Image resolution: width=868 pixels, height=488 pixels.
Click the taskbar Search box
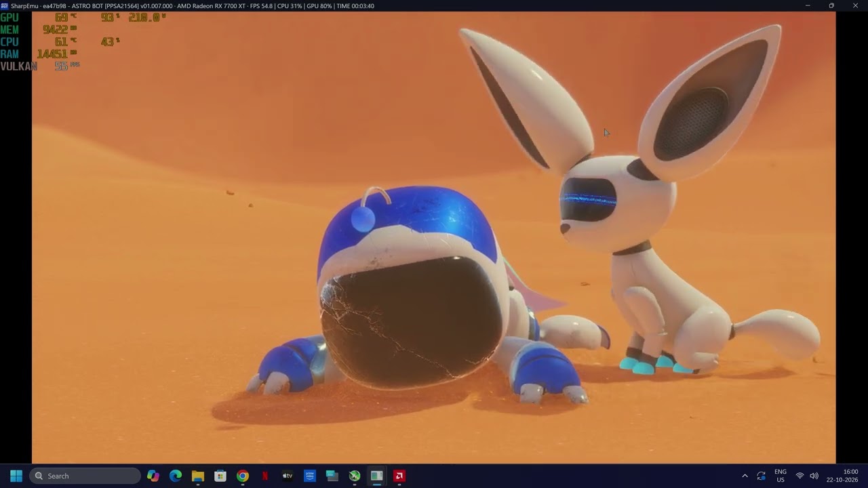pyautogui.click(x=85, y=476)
